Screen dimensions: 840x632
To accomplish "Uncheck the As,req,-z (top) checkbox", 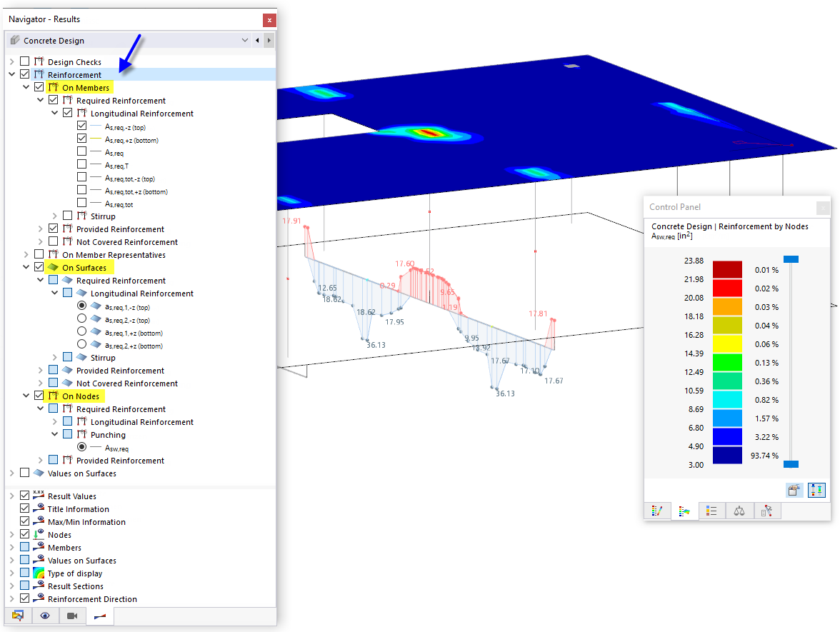I will pyautogui.click(x=82, y=125).
